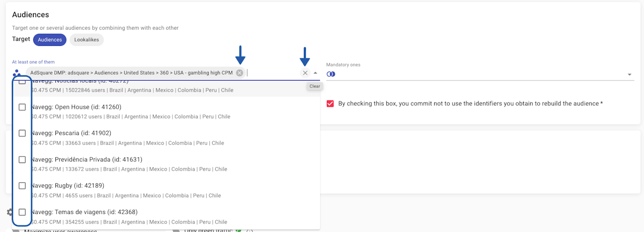Collapse the audience options list arrow
Image resolution: width=644 pixels, height=232 pixels.
click(x=315, y=73)
